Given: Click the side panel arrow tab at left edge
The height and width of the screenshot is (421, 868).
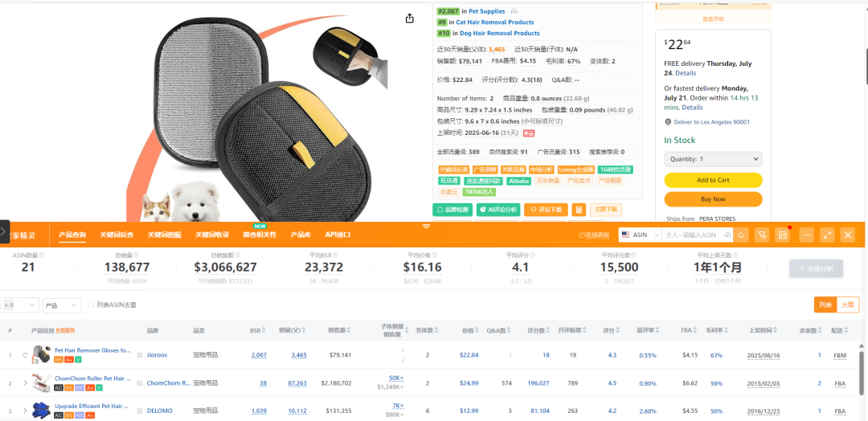Looking at the screenshot, I should click(x=5, y=231).
